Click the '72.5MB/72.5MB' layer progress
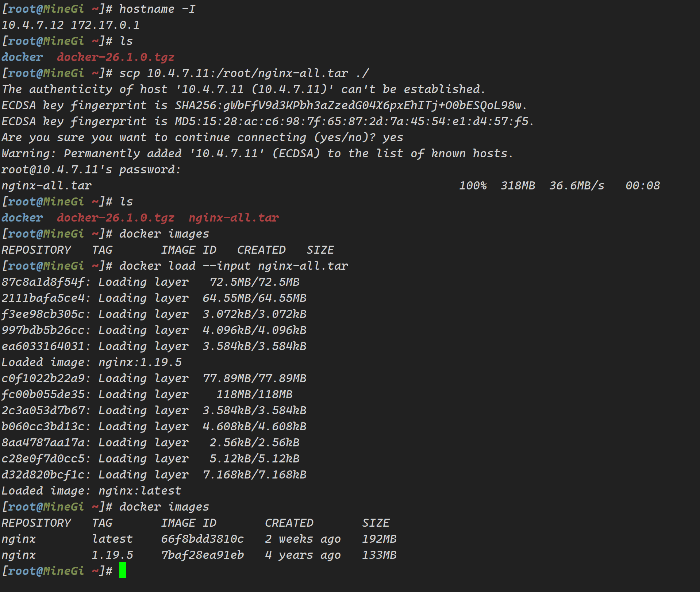700x592 pixels. (254, 282)
